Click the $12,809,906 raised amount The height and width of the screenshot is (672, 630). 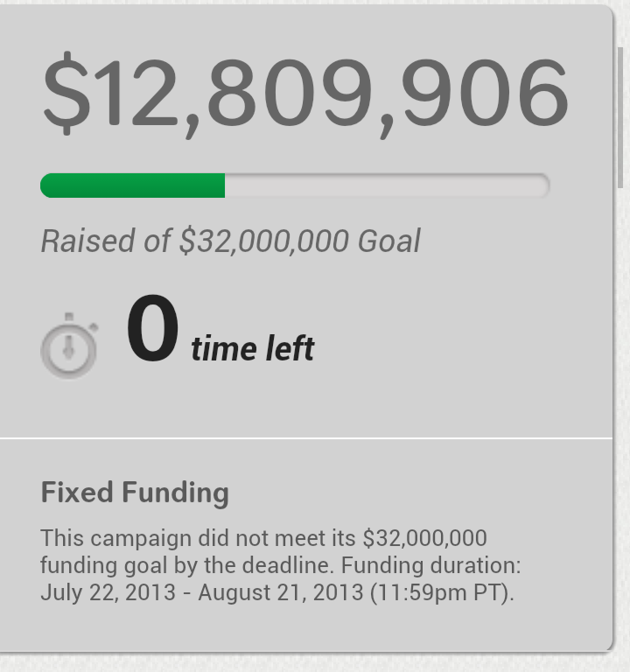click(305, 94)
